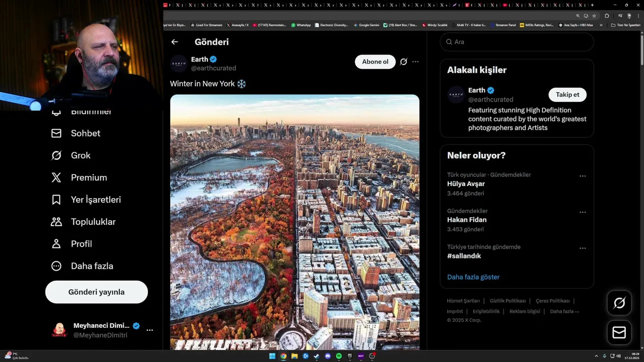
Task: Click Earth's verified badge on the post
Action: click(213, 59)
